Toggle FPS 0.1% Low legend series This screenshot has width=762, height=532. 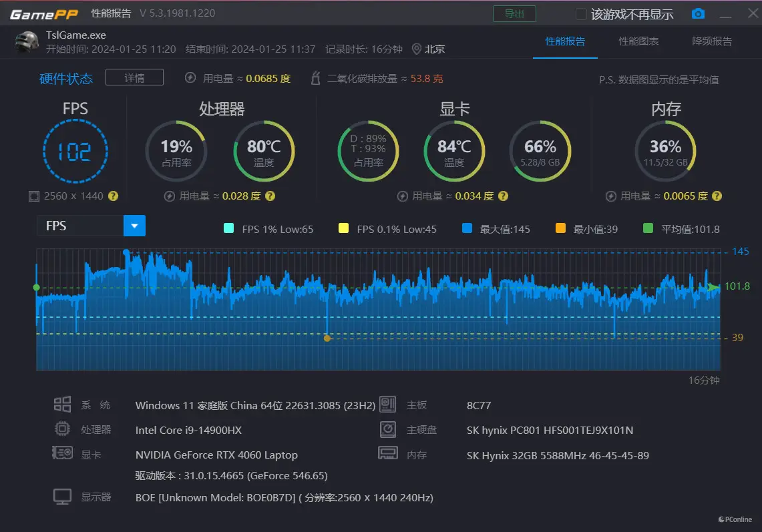(344, 229)
